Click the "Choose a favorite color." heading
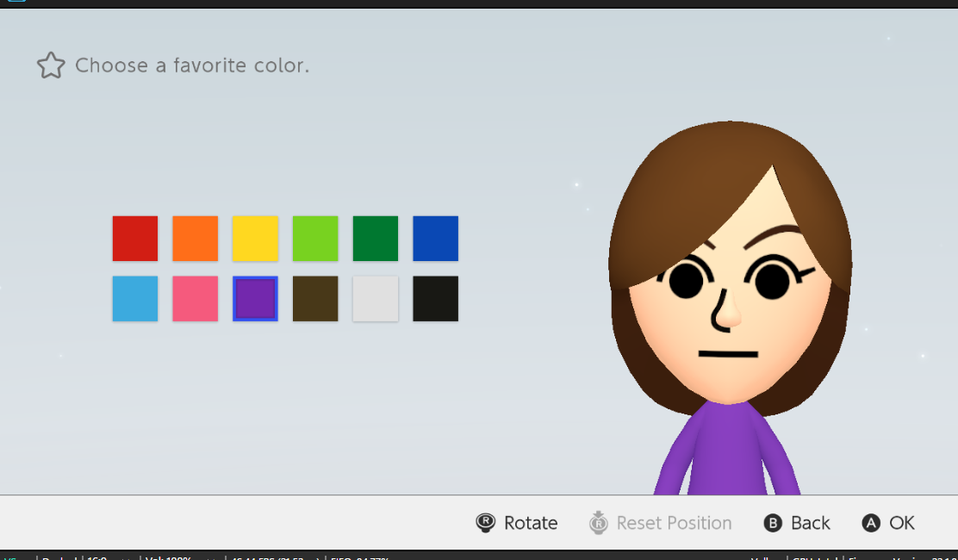 point(192,65)
